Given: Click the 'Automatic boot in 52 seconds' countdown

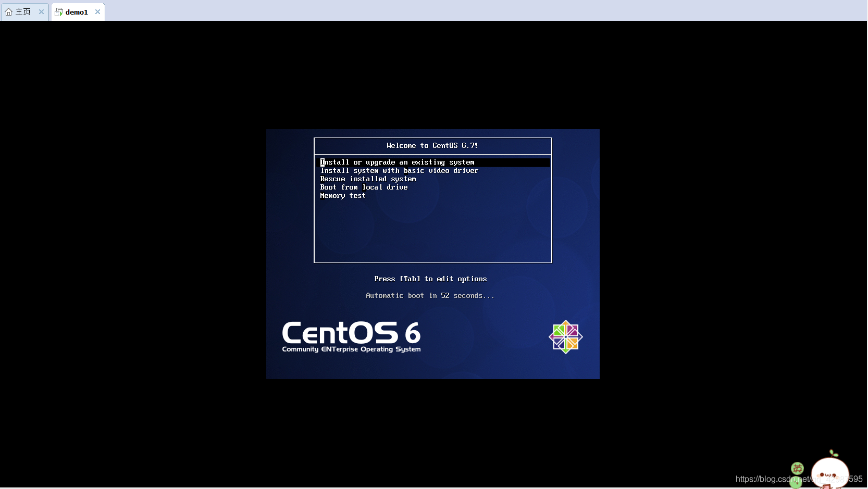Looking at the screenshot, I should [x=430, y=296].
